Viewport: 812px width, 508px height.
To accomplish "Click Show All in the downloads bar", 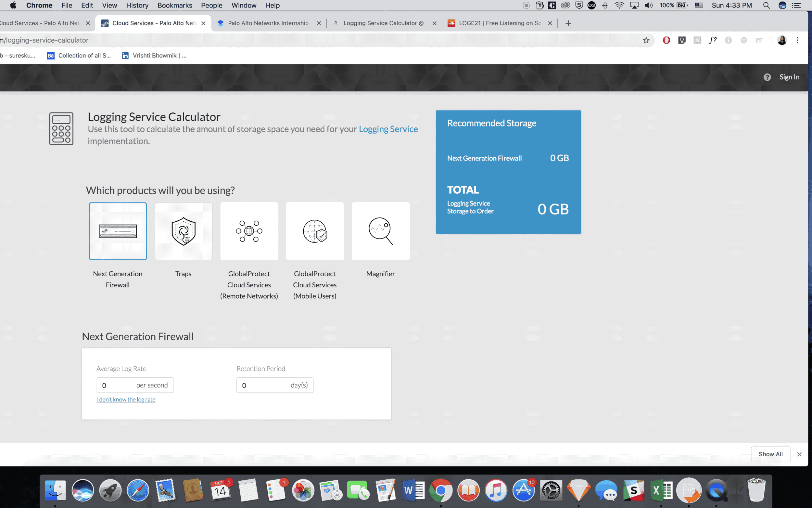I will [x=770, y=454].
